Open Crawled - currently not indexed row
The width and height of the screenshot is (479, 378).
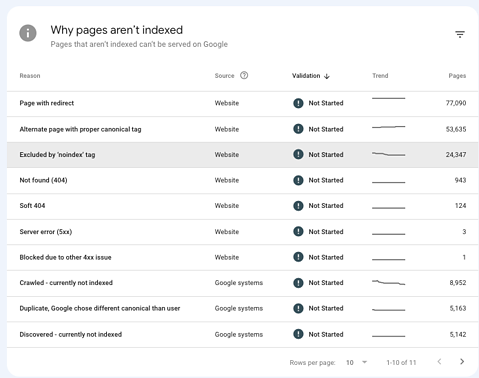[x=242, y=283]
